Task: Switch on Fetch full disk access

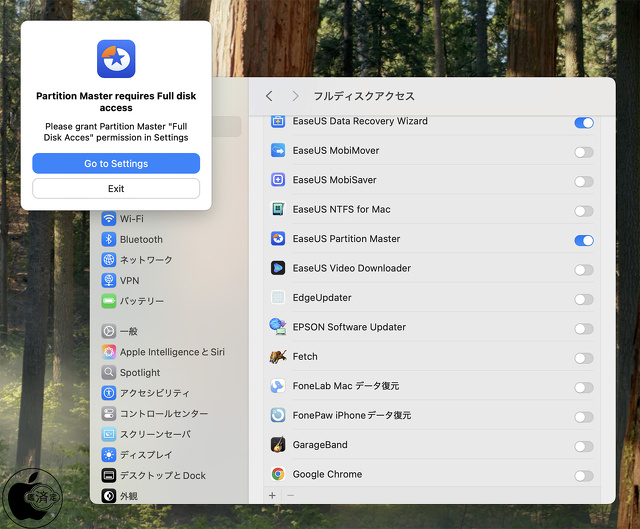Action: (x=584, y=358)
